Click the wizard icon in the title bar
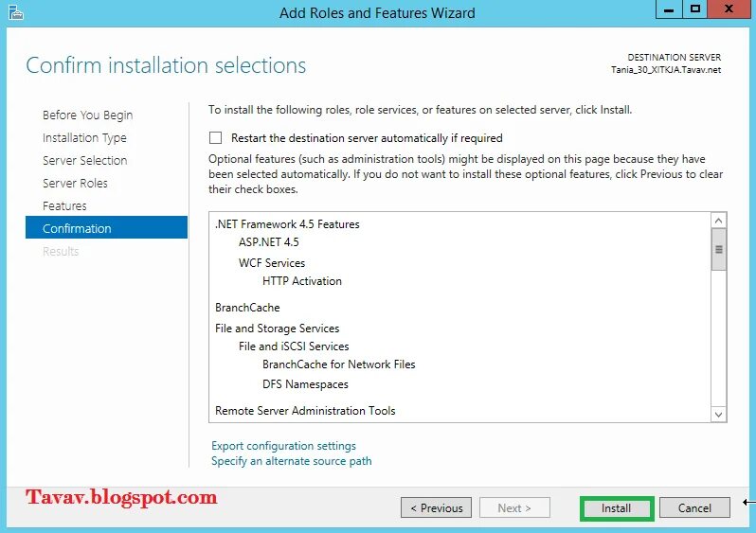This screenshot has height=533, width=756. click(x=15, y=12)
